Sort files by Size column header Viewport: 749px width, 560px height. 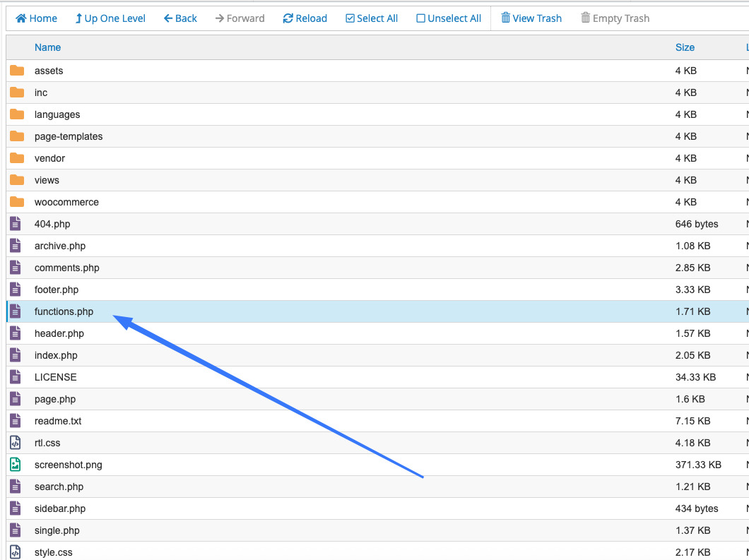(685, 47)
